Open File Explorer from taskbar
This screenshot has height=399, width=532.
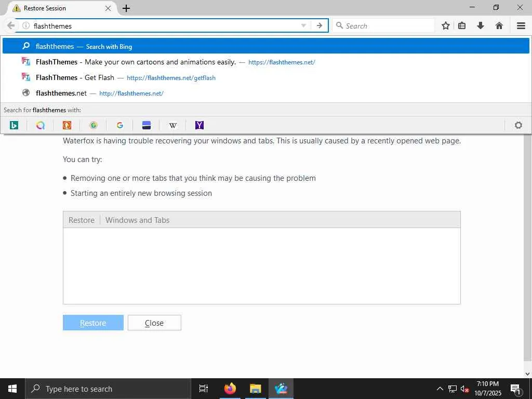tap(255, 389)
